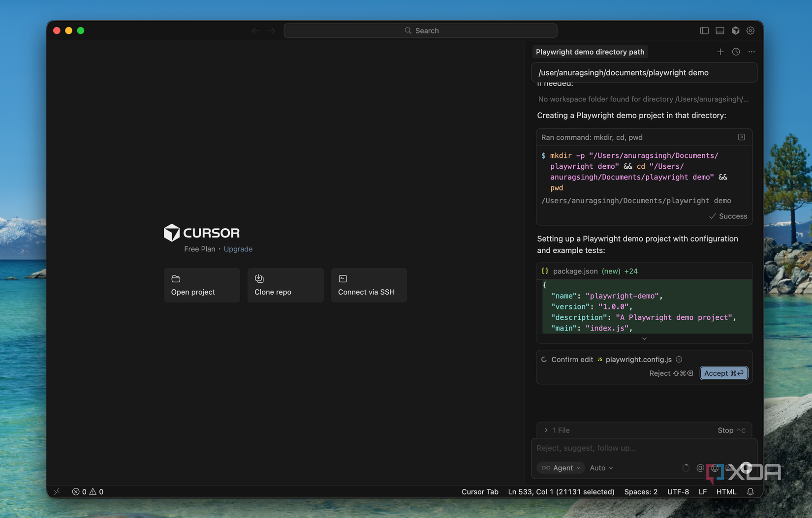The width and height of the screenshot is (812, 518).
Task: Expand package.json diff with the down chevron
Action: [644, 338]
